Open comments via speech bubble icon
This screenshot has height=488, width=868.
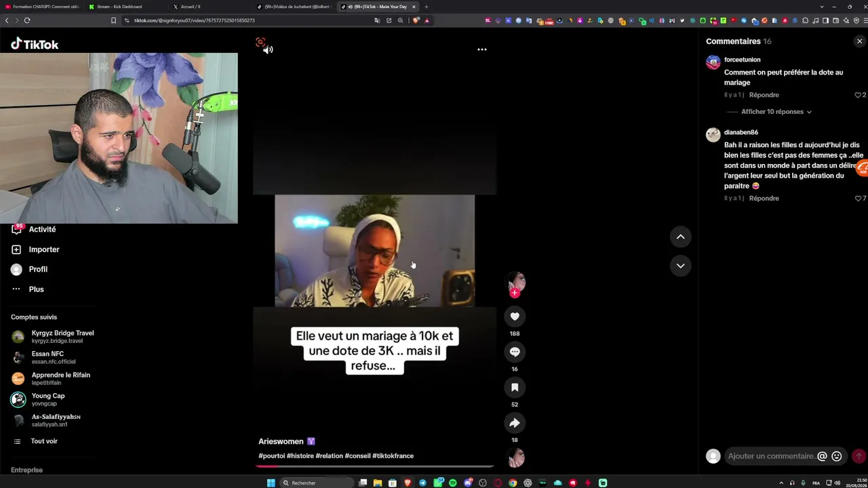click(515, 352)
